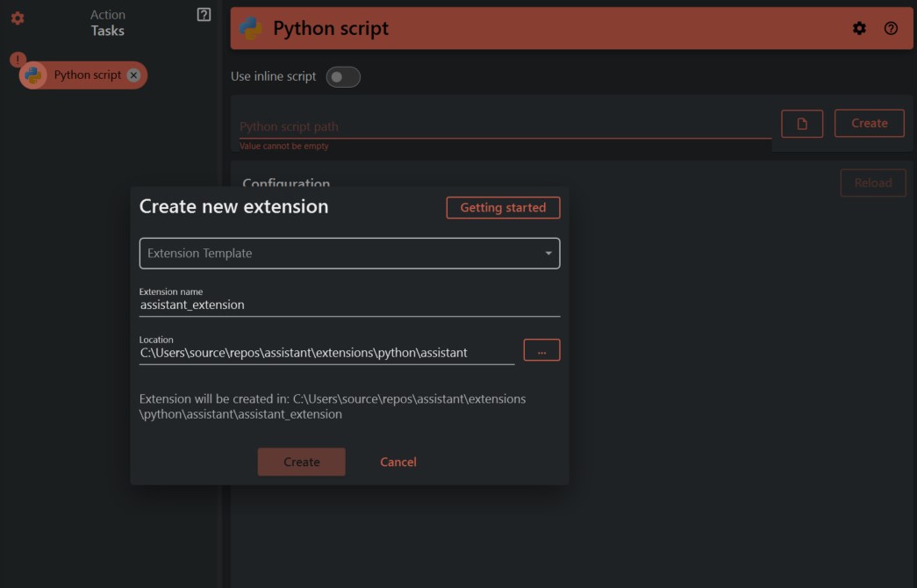Click the Location browse button with ellipsis
The height and width of the screenshot is (588, 917).
click(541, 349)
